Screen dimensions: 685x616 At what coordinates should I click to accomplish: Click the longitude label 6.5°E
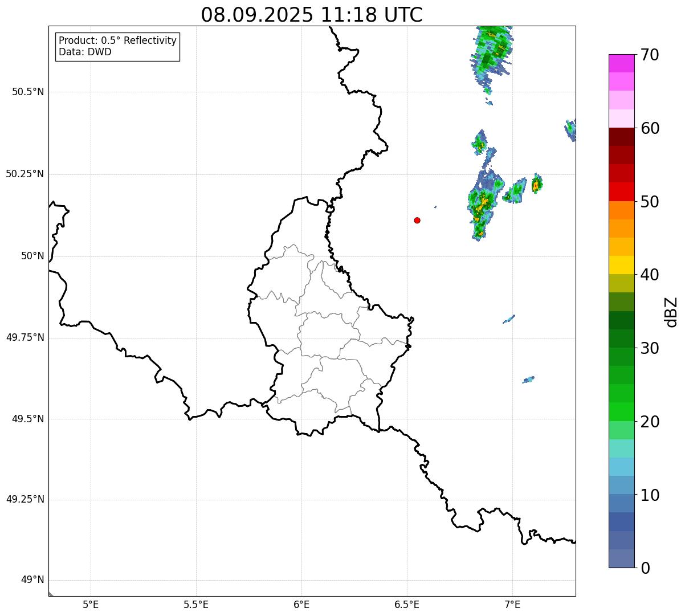coord(407,604)
